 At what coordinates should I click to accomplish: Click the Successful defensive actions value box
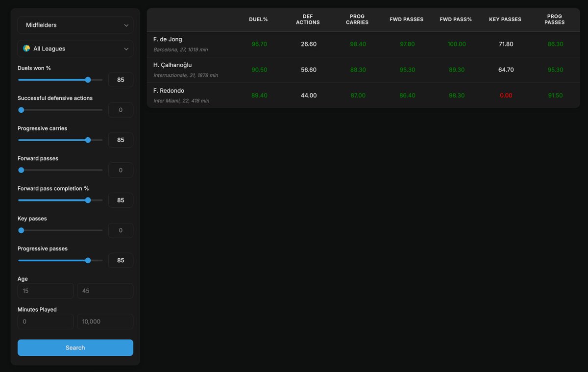point(121,110)
